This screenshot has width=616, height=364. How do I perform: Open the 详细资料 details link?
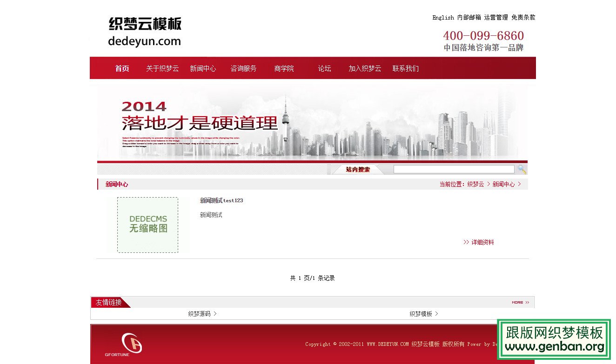point(482,242)
